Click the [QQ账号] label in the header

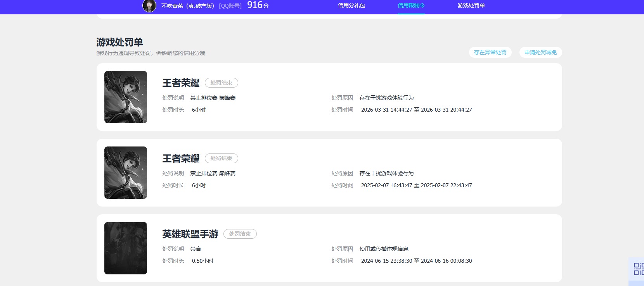coord(230,6)
